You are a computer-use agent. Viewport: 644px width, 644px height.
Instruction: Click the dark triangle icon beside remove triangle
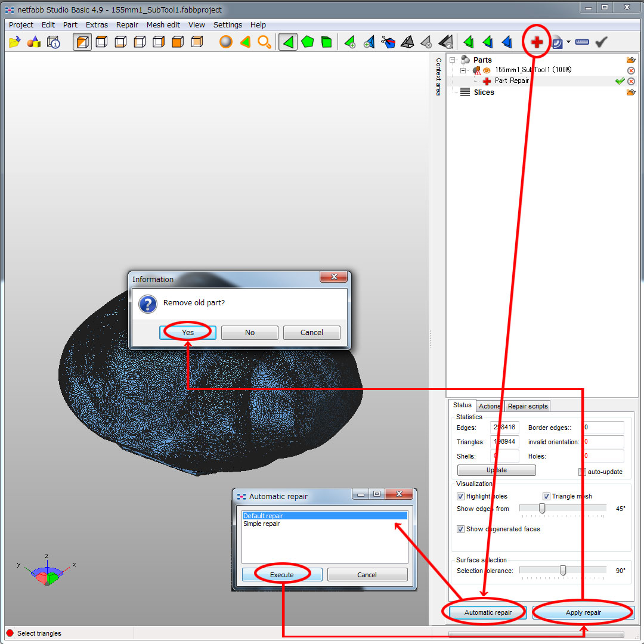pos(445,42)
